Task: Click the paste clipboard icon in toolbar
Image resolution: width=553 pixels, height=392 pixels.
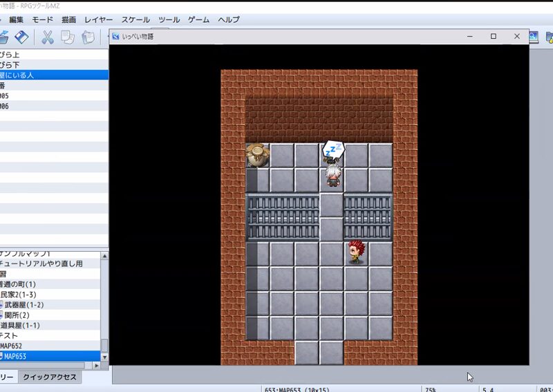Action: point(88,37)
